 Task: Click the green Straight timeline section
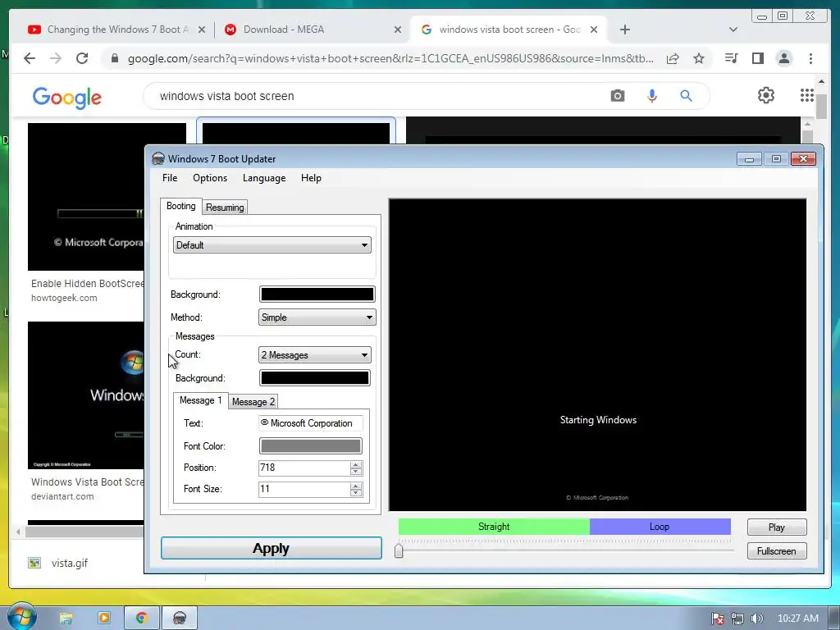(494, 527)
